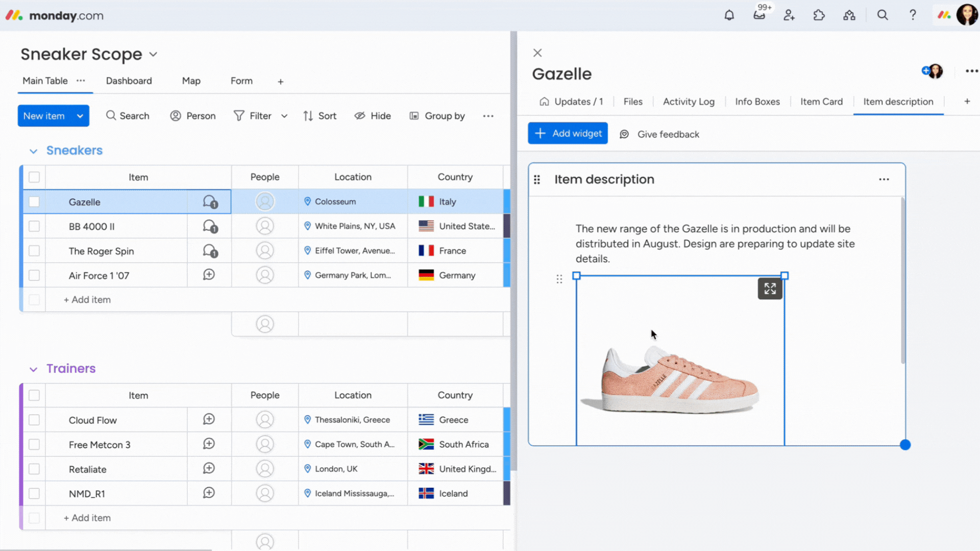
Task: Click the invite members icon
Action: click(789, 15)
